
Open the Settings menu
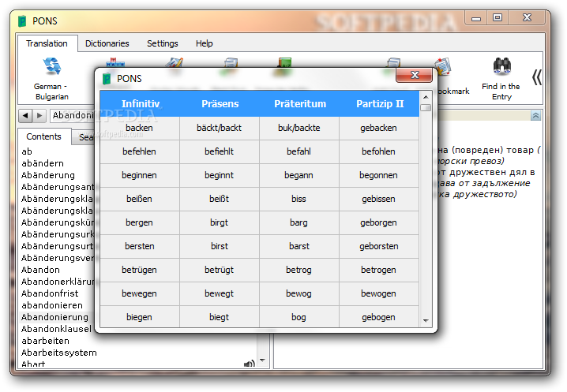[x=163, y=43]
